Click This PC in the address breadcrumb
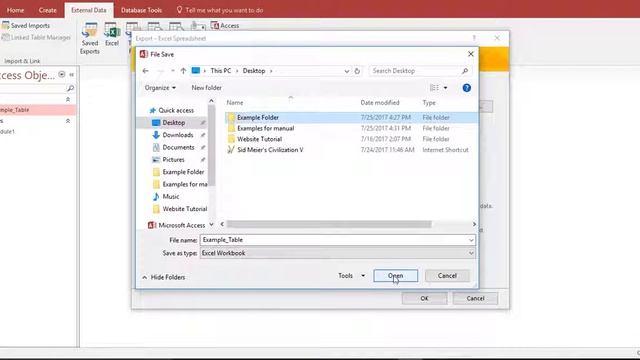Viewport: 640px width, 360px height. coord(220,71)
